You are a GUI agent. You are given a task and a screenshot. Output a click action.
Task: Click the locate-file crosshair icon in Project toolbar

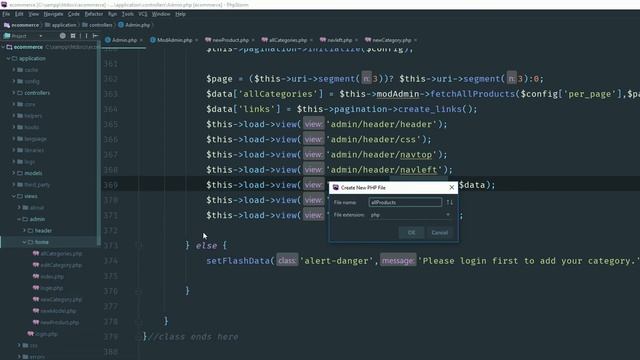click(x=62, y=36)
